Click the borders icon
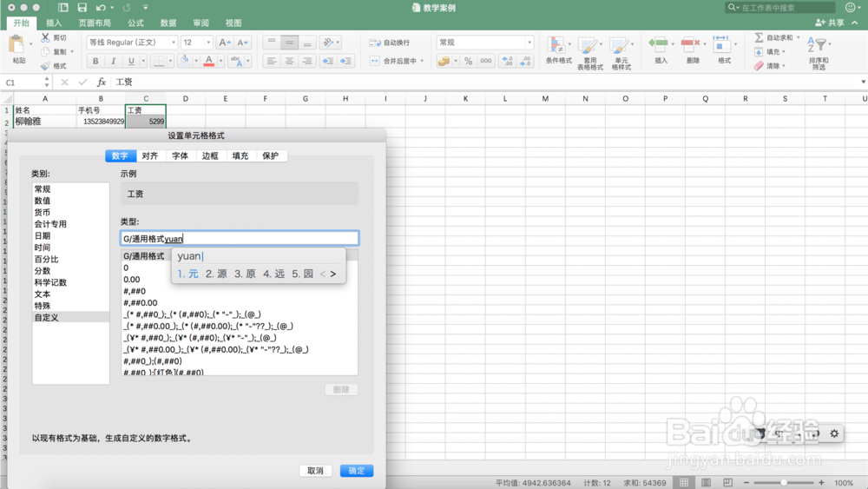This screenshot has height=489, width=868. [x=159, y=61]
